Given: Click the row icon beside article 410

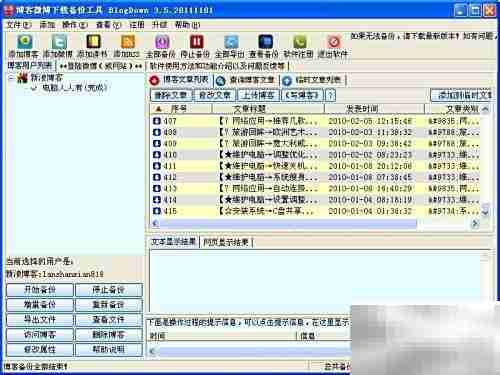Looking at the screenshot, I should click(157, 155).
